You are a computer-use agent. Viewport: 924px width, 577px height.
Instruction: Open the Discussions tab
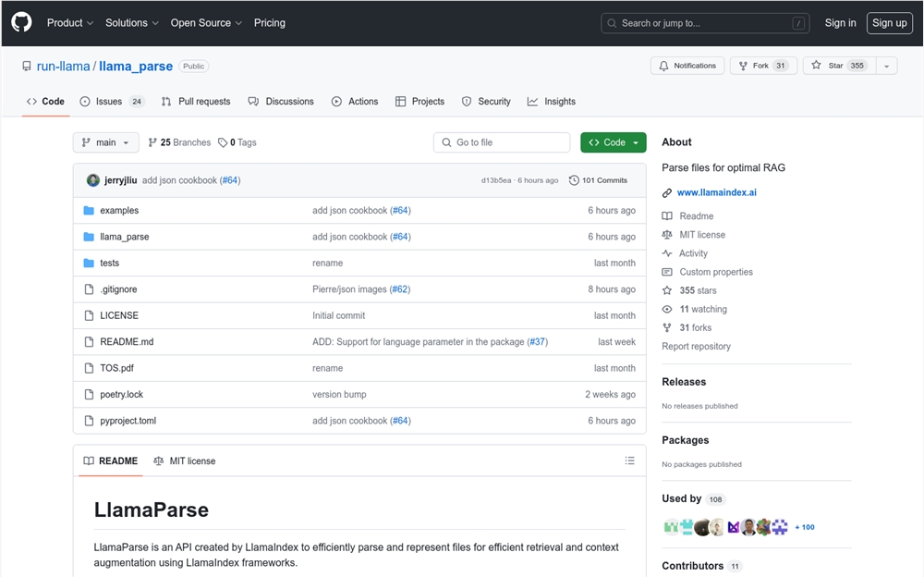coord(281,102)
